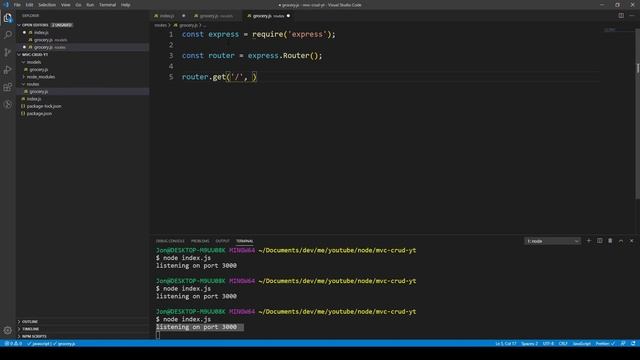Viewport: 640px width, 360px height.
Task: Switch to the grocery.js models editor tab
Action: click(x=215, y=16)
